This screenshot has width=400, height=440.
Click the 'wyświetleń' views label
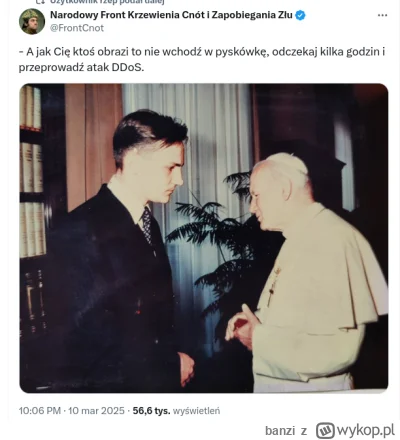click(196, 411)
